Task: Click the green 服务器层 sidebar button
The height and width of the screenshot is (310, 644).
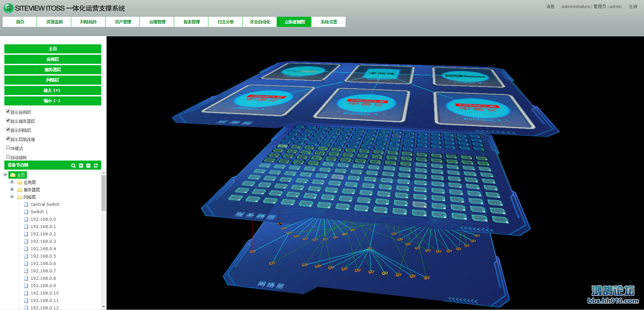Action: click(53, 70)
